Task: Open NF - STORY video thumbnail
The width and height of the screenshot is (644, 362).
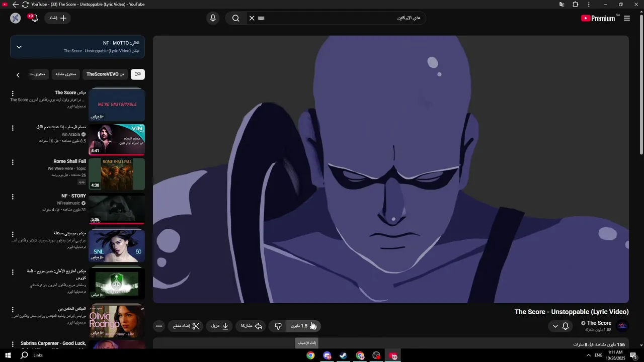Action: [x=117, y=208]
